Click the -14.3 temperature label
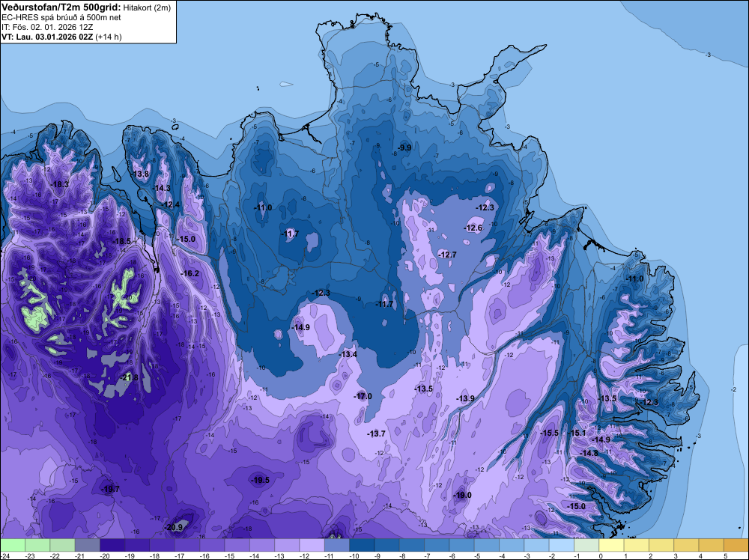Screen dimensions: 749x560 click(162, 188)
